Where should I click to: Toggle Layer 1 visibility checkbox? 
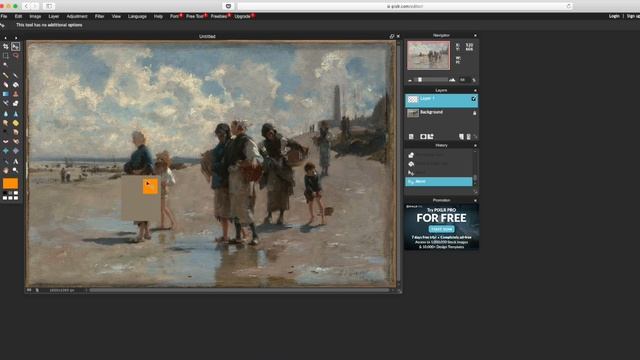473,99
